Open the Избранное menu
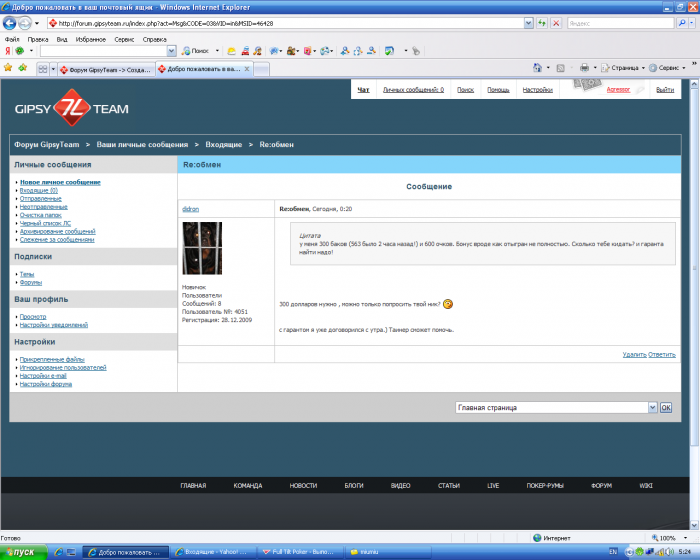The image size is (700, 560). 91,39
